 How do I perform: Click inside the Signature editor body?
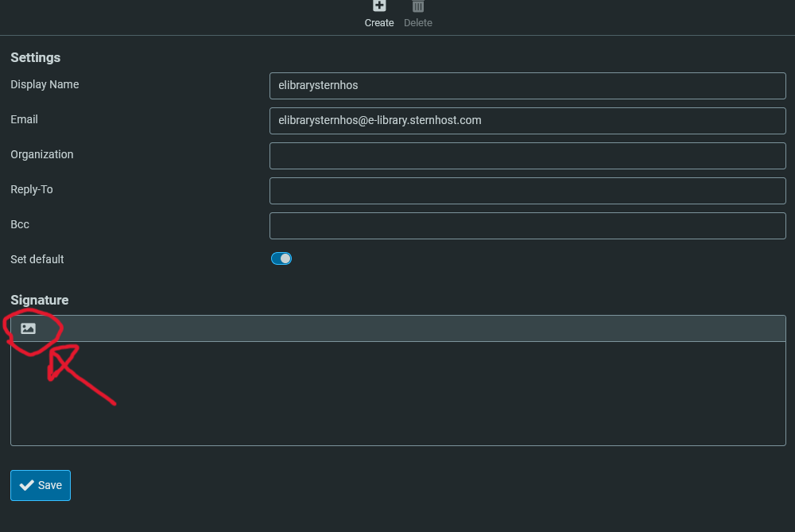[x=397, y=394]
